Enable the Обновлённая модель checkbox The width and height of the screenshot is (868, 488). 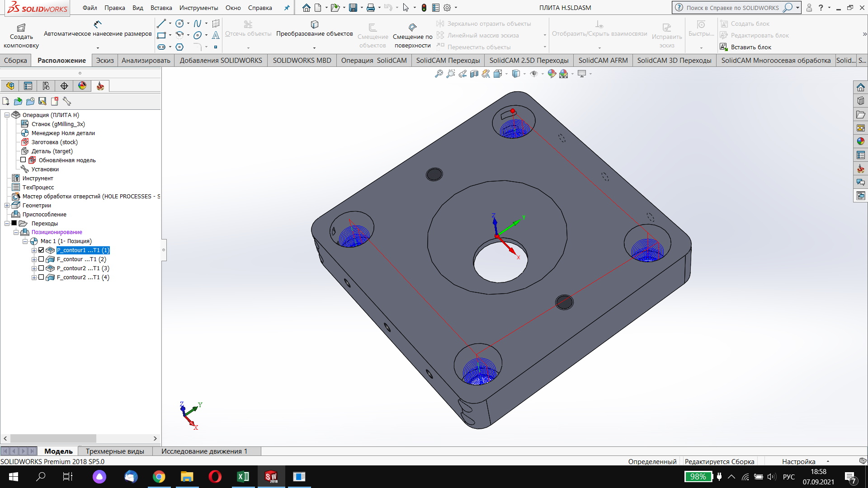pos(23,160)
